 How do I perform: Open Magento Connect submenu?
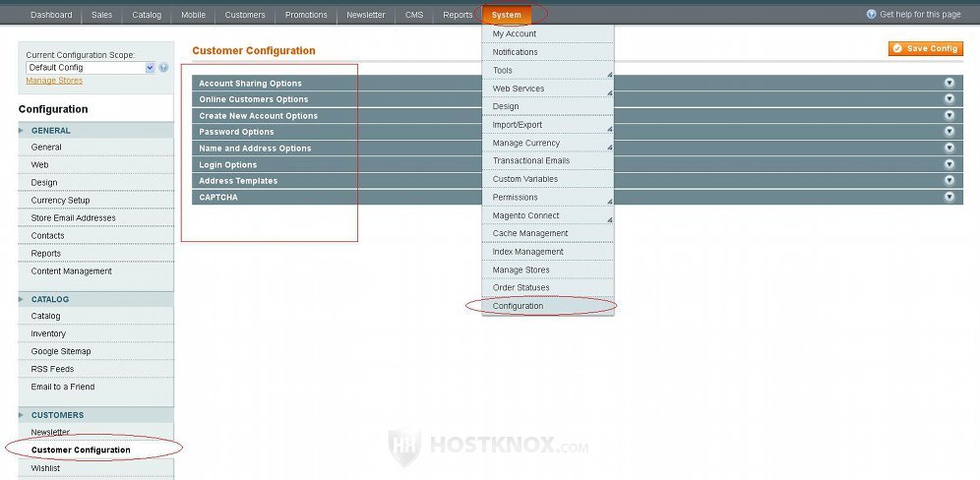click(x=548, y=215)
